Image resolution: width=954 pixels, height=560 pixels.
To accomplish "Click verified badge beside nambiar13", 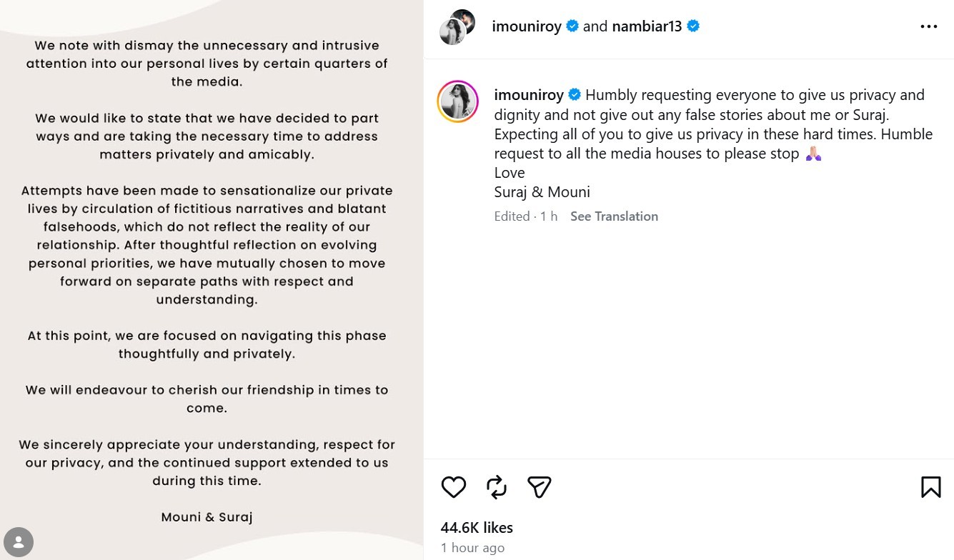I will pos(692,26).
